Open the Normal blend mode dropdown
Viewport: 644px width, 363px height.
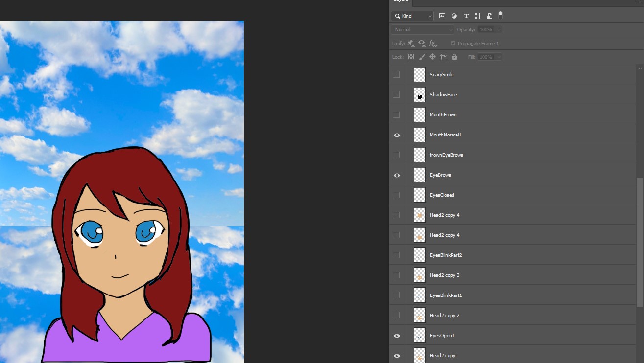(422, 30)
